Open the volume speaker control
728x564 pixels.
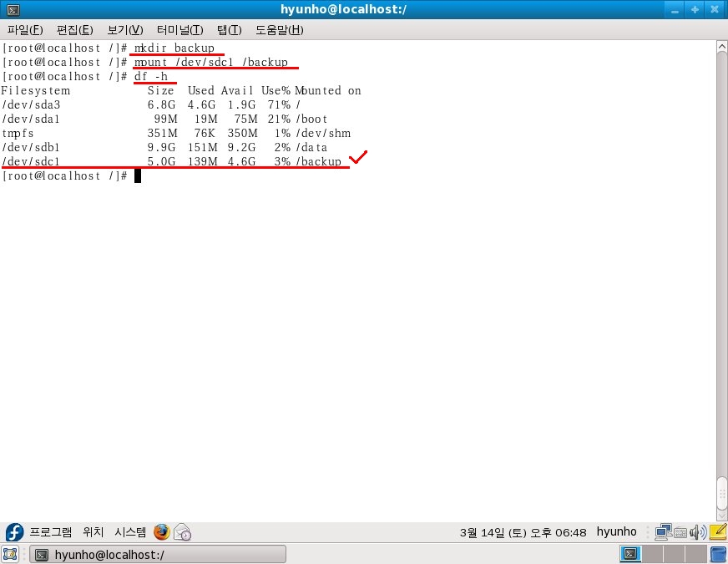point(698,532)
